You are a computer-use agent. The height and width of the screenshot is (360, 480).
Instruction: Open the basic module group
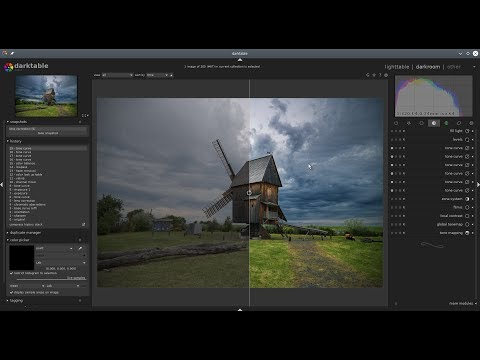click(421, 123)
